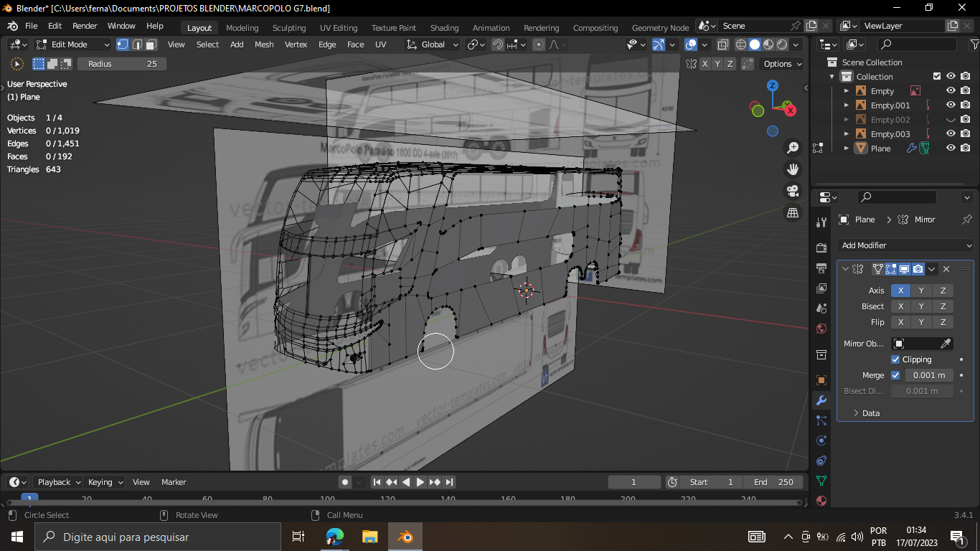This screenshot has width=980, height=551.
Task: Click the Radius slider field
Action: [122, 64]
